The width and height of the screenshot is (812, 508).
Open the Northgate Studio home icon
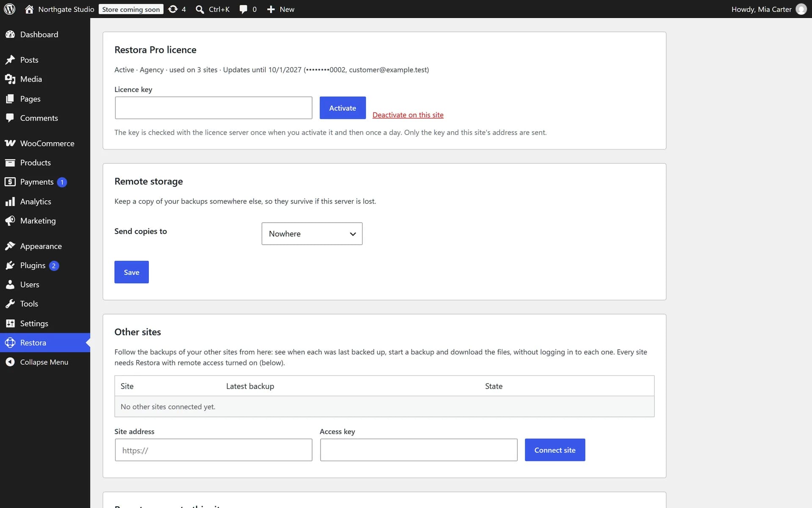[x=29, y=9]
